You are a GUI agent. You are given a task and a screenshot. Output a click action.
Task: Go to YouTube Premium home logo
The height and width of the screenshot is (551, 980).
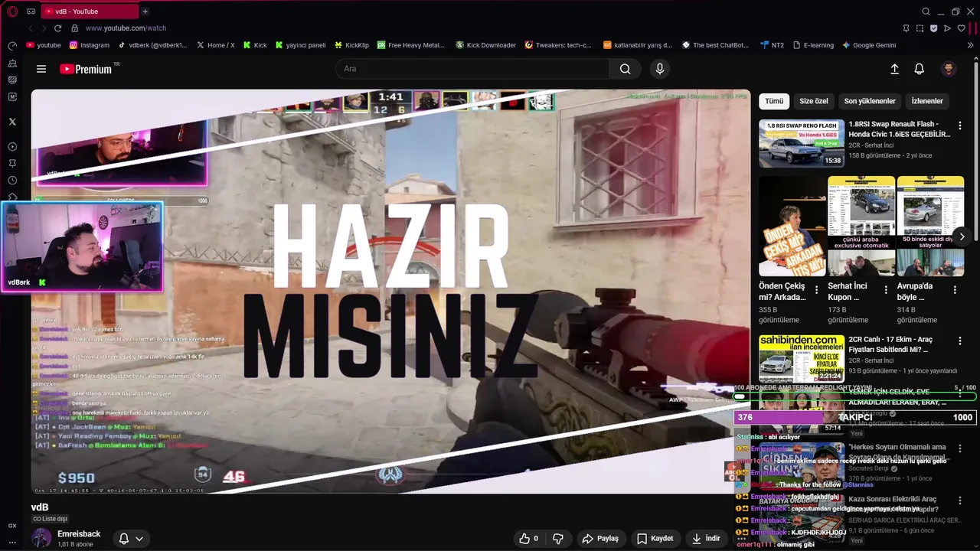click(87, 69)
